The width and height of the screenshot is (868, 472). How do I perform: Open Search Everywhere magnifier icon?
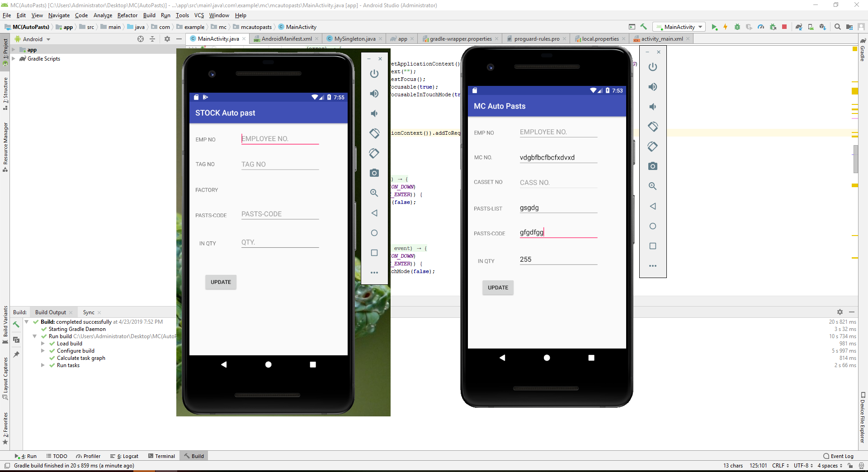pyautogui.click(x=838, y=27)
